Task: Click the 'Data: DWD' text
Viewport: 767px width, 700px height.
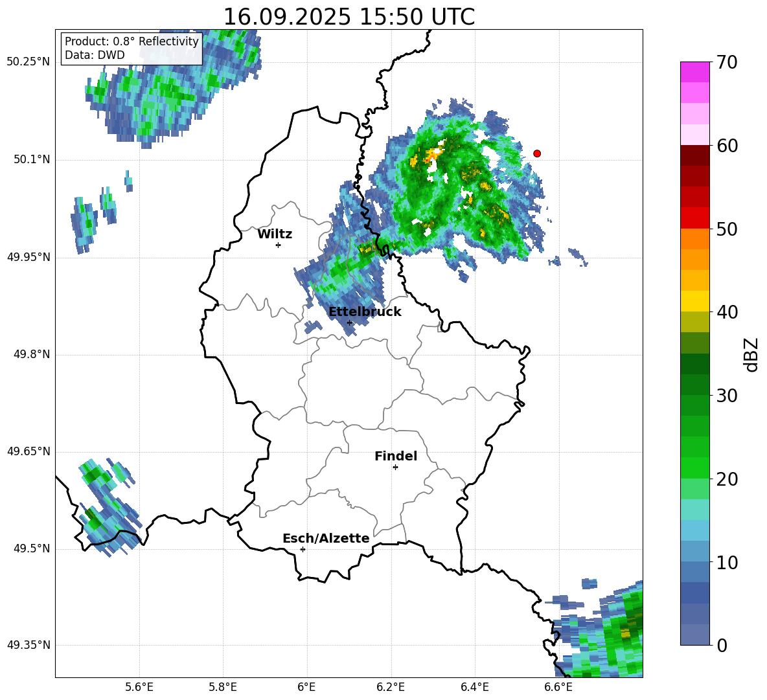Action: 95,55
